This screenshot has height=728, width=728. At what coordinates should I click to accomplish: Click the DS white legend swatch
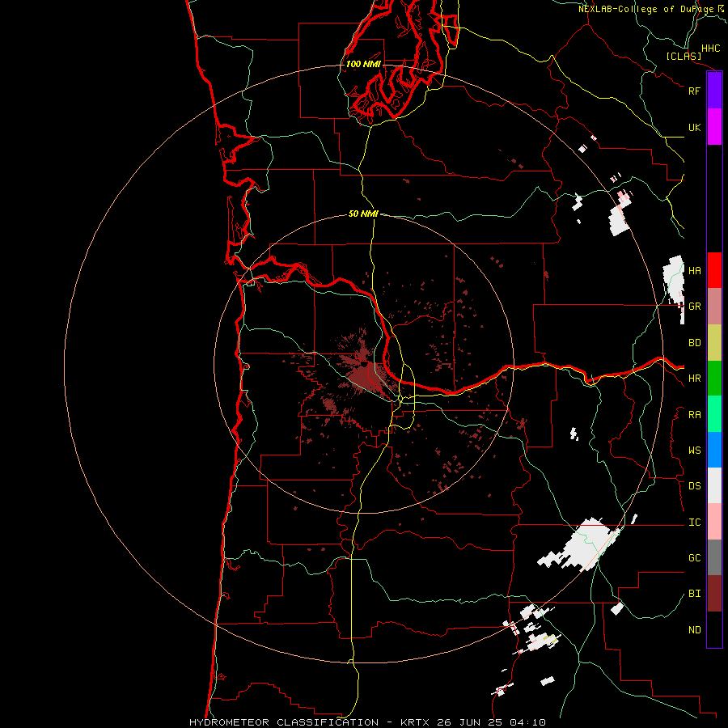(714, 485)
